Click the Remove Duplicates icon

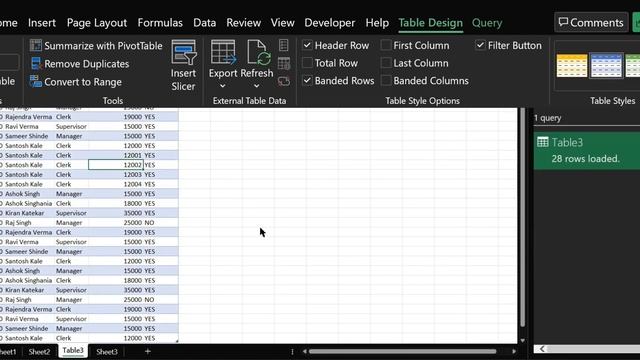(x=36, y=64)
